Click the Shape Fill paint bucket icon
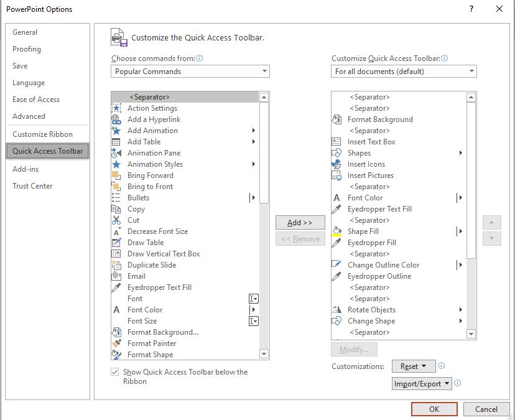Screen dimensions: 515x420 click(x=336, y=231)
